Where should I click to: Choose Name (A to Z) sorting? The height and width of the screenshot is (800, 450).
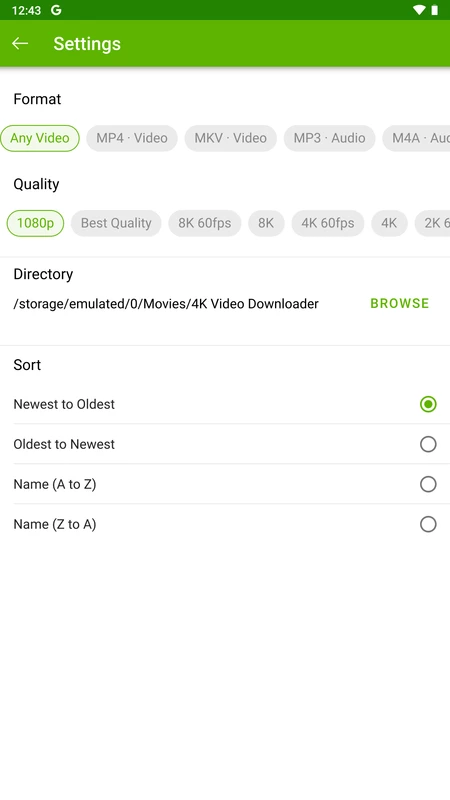pos(225,484)
